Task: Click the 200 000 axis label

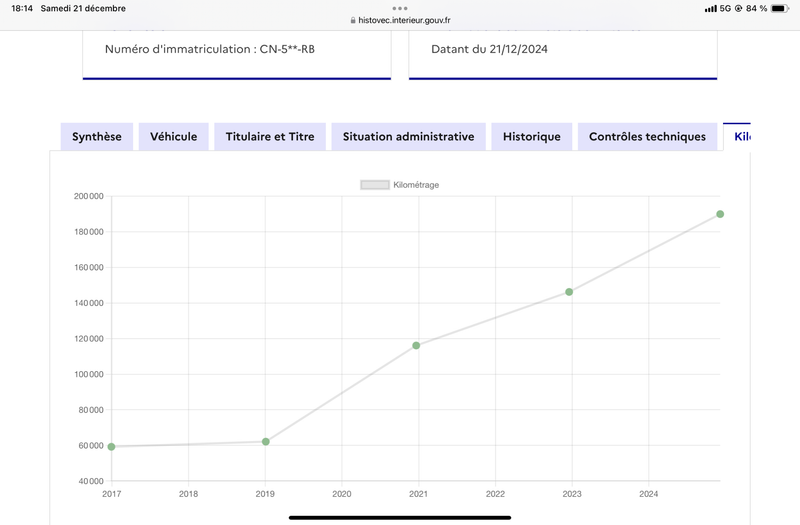Action: [89, 196]
